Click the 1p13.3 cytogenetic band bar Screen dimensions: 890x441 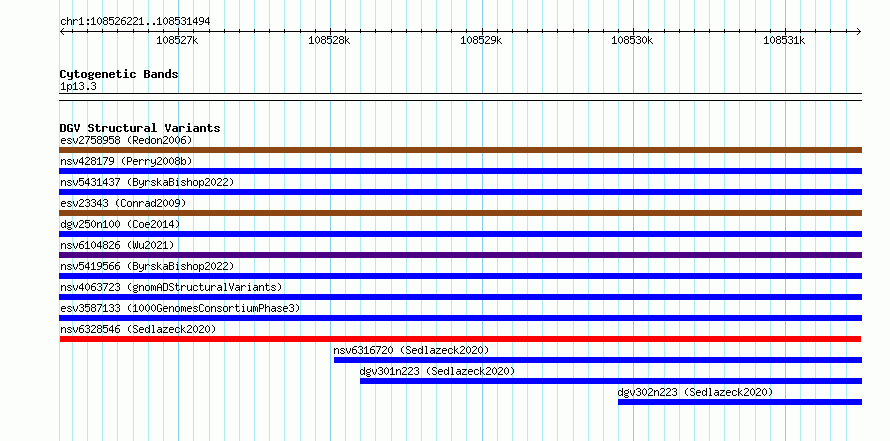point(460,97)
